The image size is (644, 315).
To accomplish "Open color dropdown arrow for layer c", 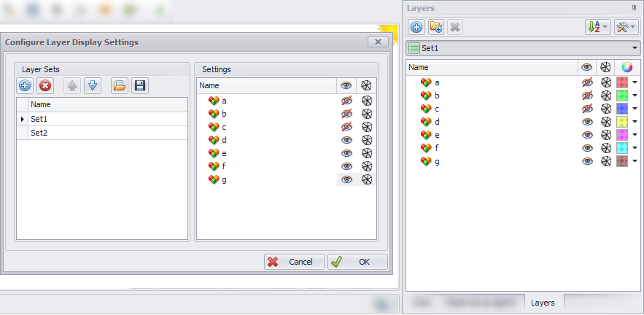I will [x=635, y=109].
